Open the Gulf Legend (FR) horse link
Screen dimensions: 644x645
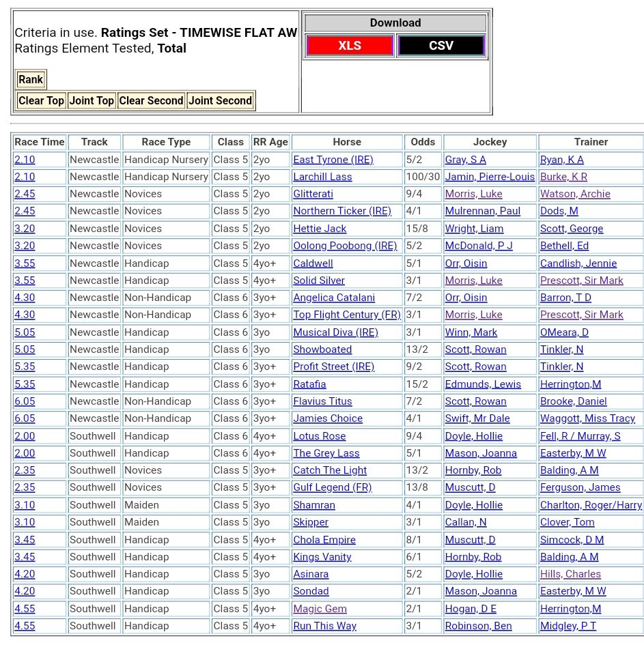tap(332, 487)
